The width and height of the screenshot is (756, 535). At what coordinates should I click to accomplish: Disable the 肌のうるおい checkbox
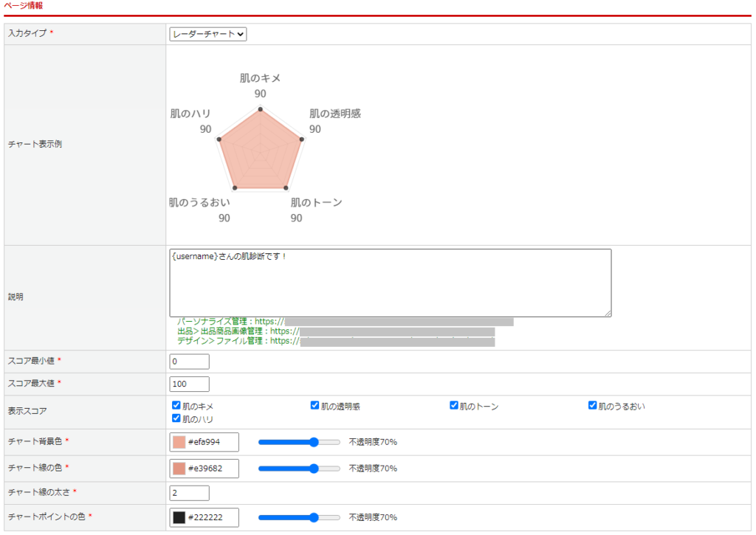point(593,405)
